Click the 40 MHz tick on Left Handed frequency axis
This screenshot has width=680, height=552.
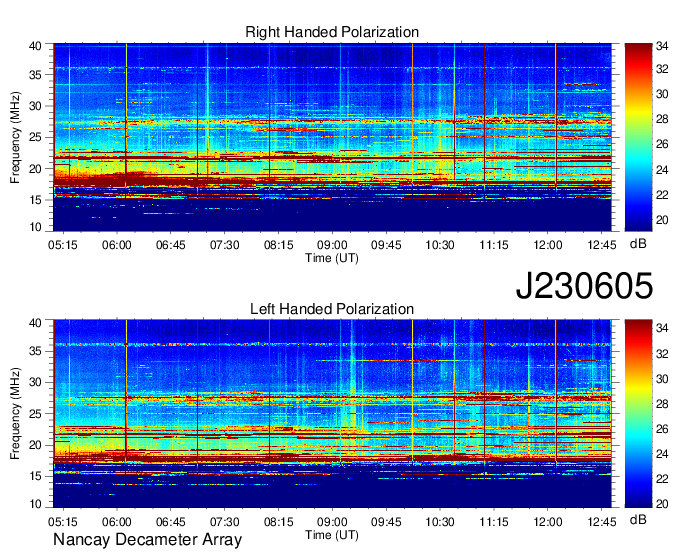tap(35, 323)
